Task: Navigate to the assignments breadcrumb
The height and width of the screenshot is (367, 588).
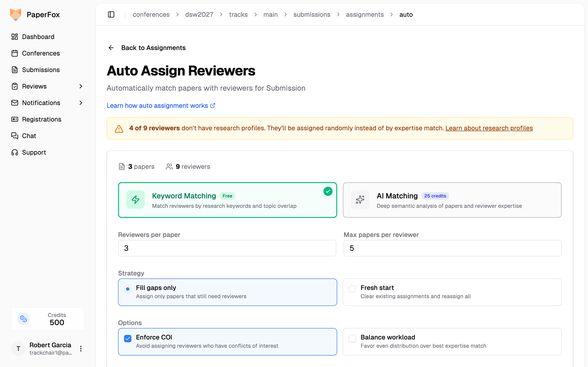Action: (365, 14)
